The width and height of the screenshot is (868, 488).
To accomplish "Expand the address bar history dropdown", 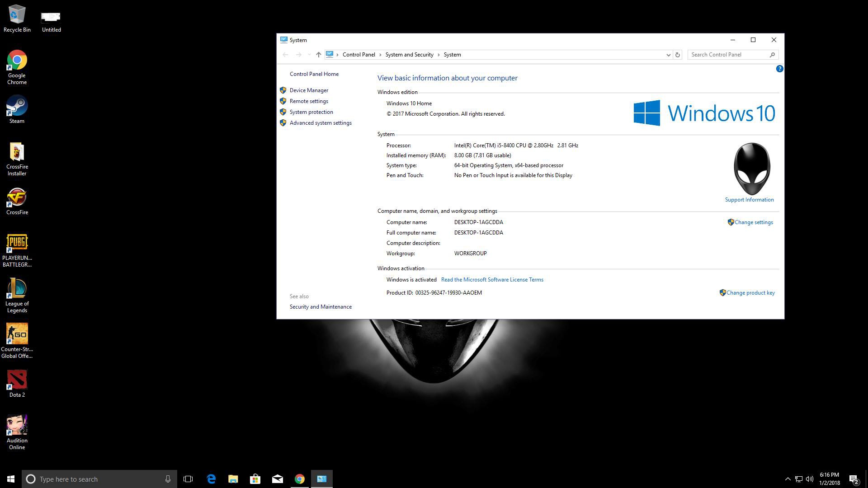I will click(x=668, y=55).
